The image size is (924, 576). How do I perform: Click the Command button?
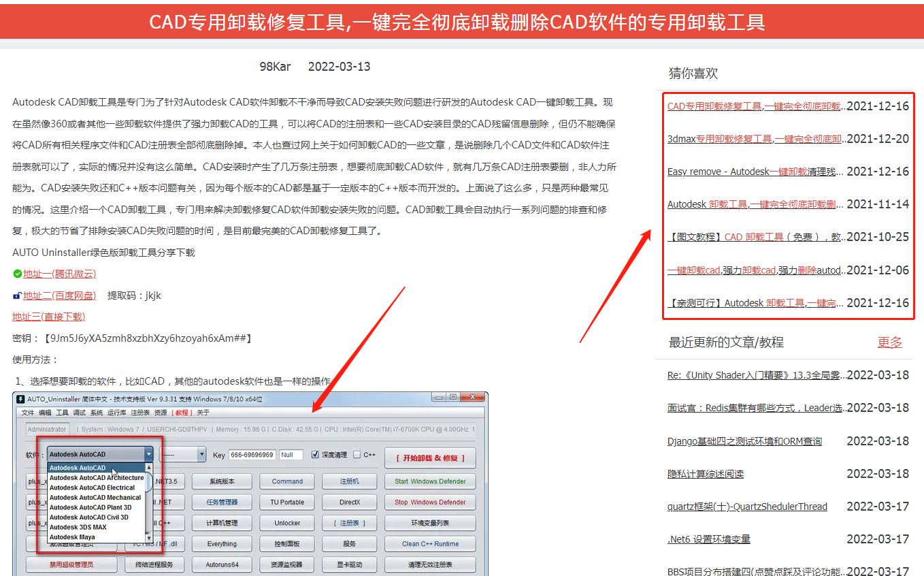coord(287,481)
